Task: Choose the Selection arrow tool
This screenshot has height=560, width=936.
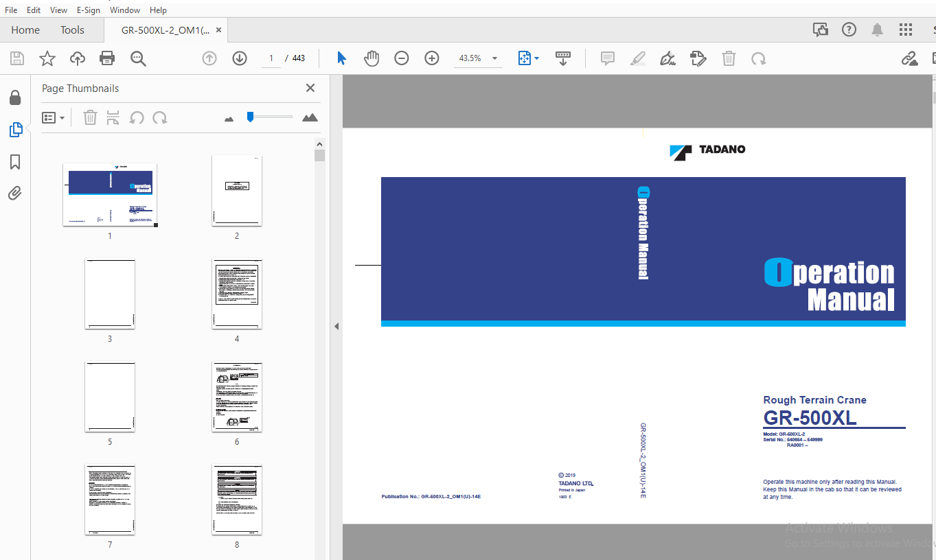Action: click(341, 58)
